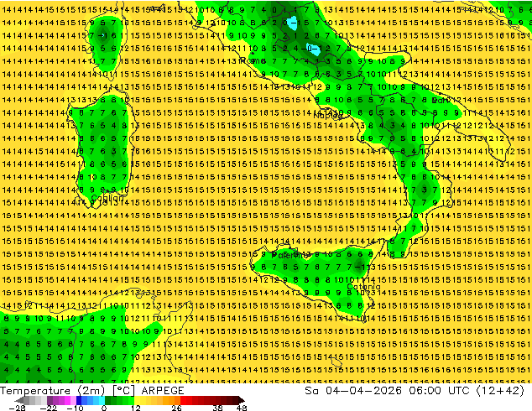Click the Napoli city label on the map

328,116
